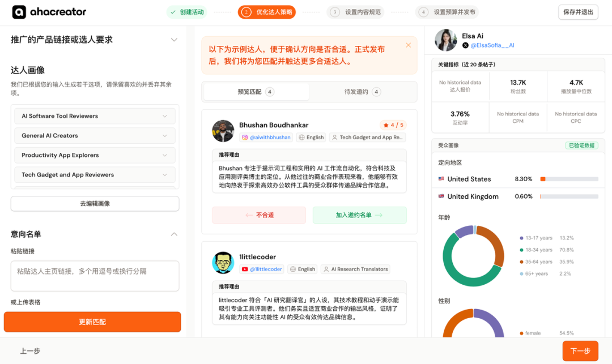Click 去编辑画像 button
This screenshot has width=612, height=364.
(95, 203)
